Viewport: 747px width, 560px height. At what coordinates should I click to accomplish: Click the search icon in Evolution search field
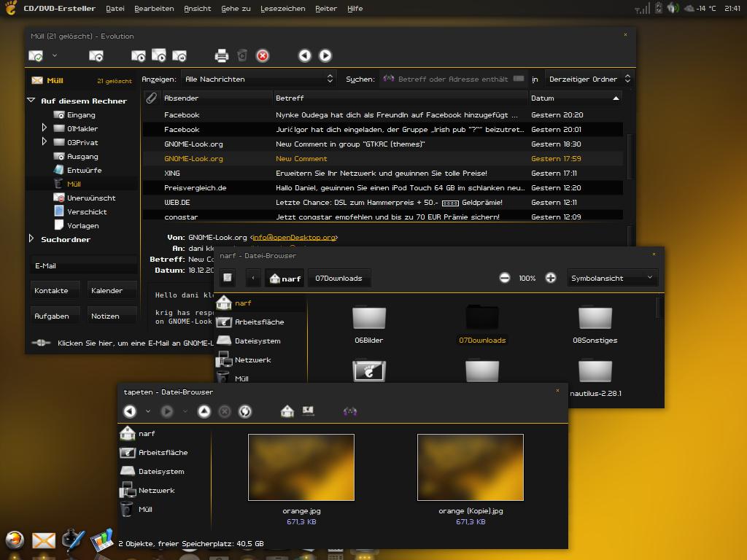(x=388, y=79)
